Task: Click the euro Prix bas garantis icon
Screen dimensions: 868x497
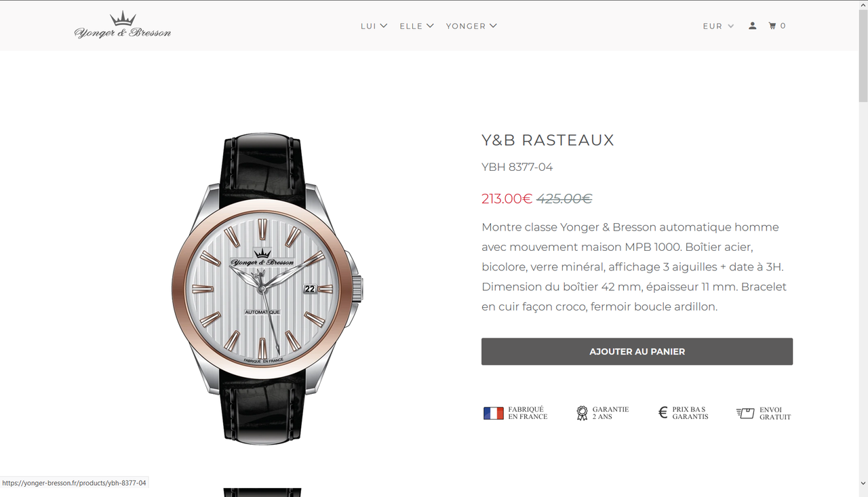Action: (x=663, y=412)
